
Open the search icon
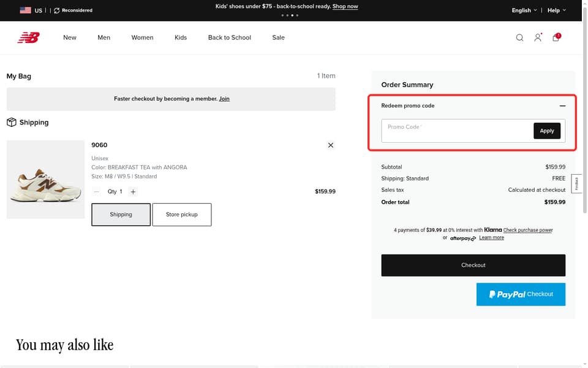519,37
